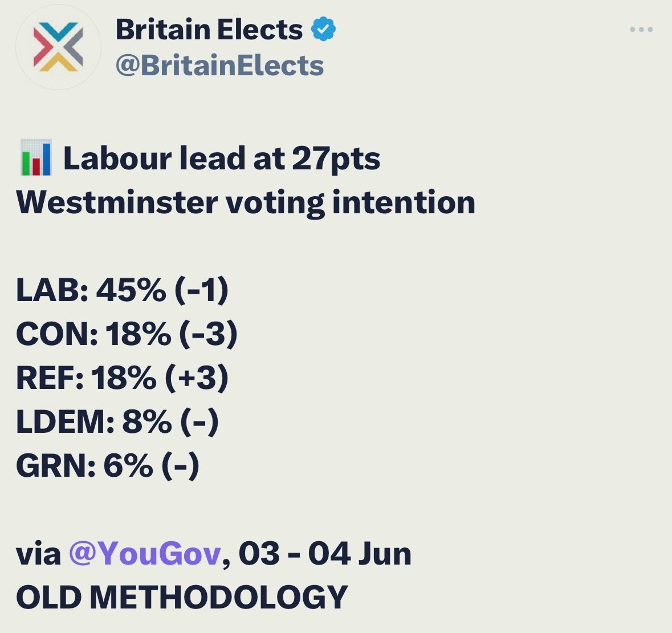The height and width of the screenshot is (633, 672).
Task: Click the '03 - 04 Jun' date text
Action: coord(325,553)
